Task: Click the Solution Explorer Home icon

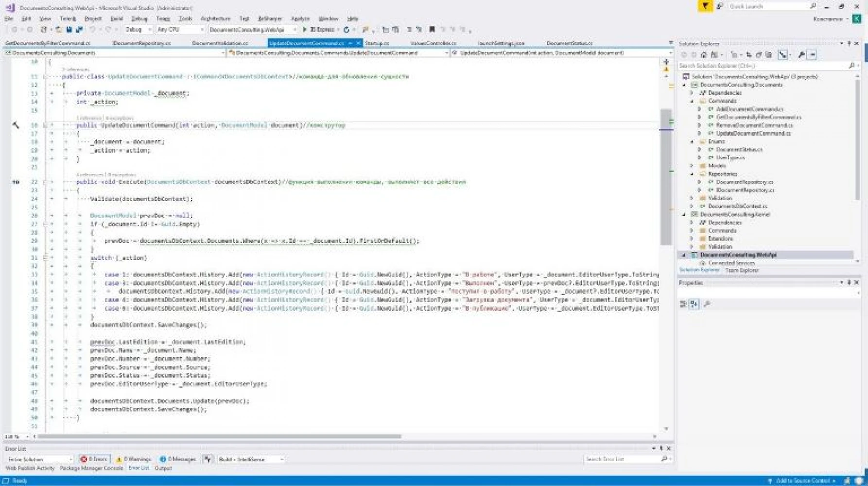Action: pos(703,55)
